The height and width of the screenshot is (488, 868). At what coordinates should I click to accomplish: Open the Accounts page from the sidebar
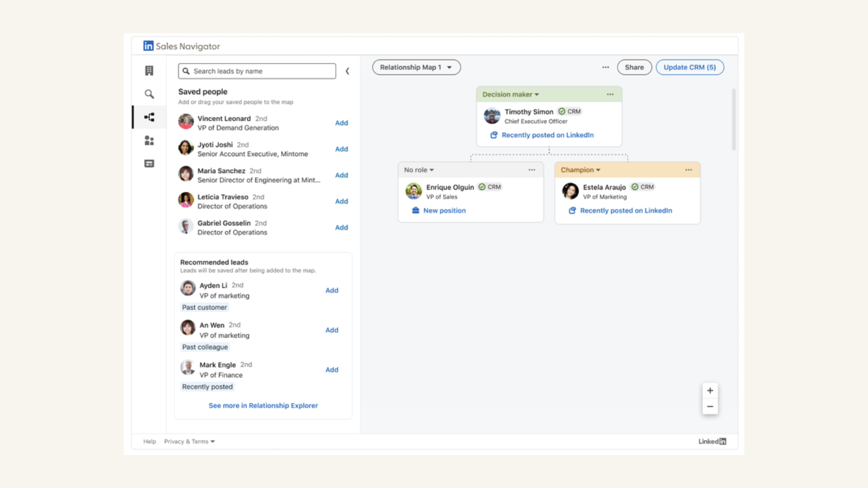click(x=149, y=70)
